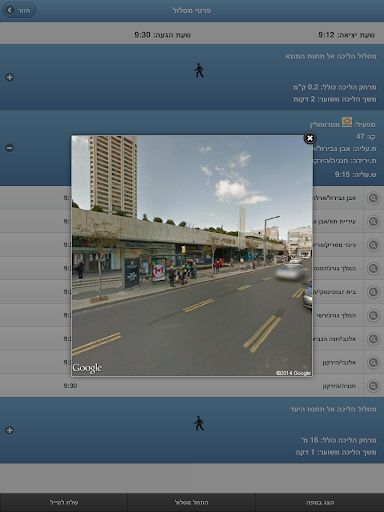
Task: Go back with the חזור button
Action: pyautogui.click(x=19, y=10)
